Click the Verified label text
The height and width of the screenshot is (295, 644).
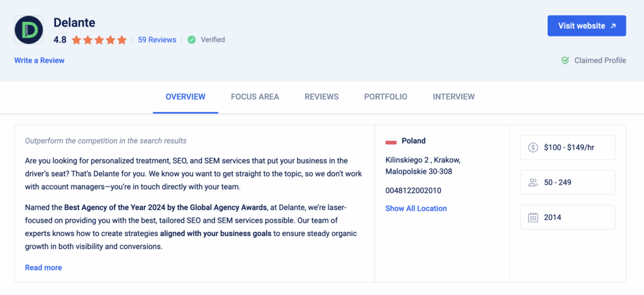[213, 40]
